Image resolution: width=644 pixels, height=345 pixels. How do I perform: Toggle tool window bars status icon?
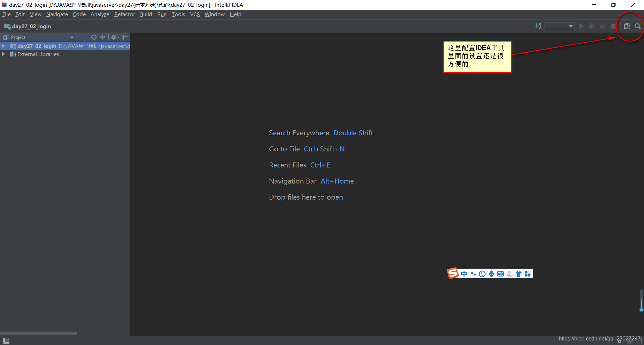tap(6, 340)
